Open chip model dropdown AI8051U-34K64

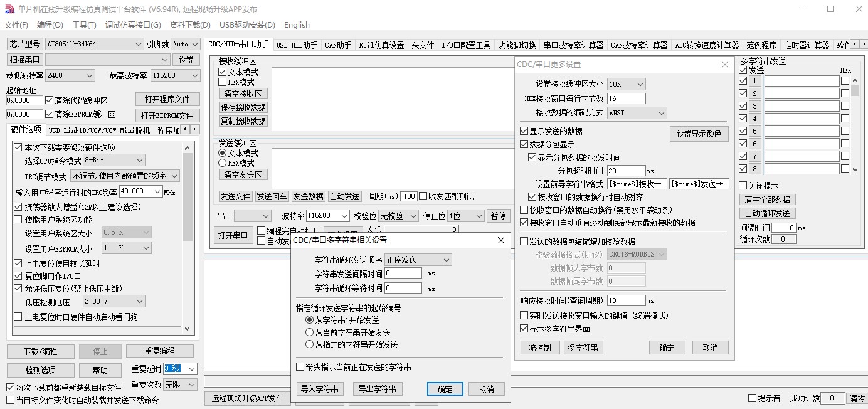click(x=95, y=44)
